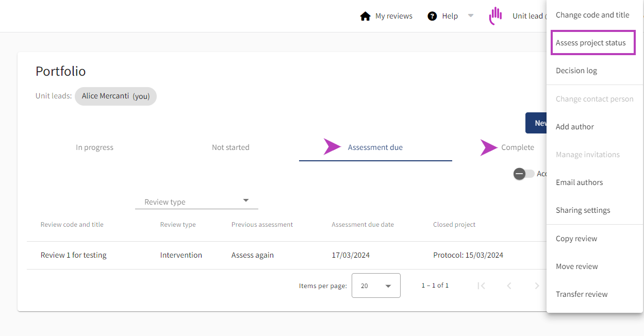Click the Sharing settings menu entry
This screenshot has height=336, width=644.
point(583,210)
